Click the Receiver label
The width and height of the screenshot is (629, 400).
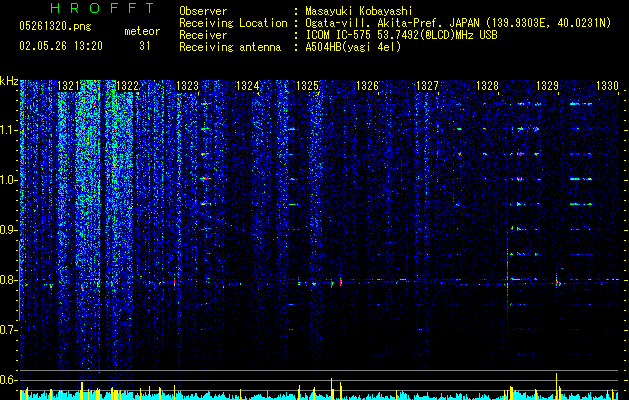pyautogui.click(x=203, y=35)
